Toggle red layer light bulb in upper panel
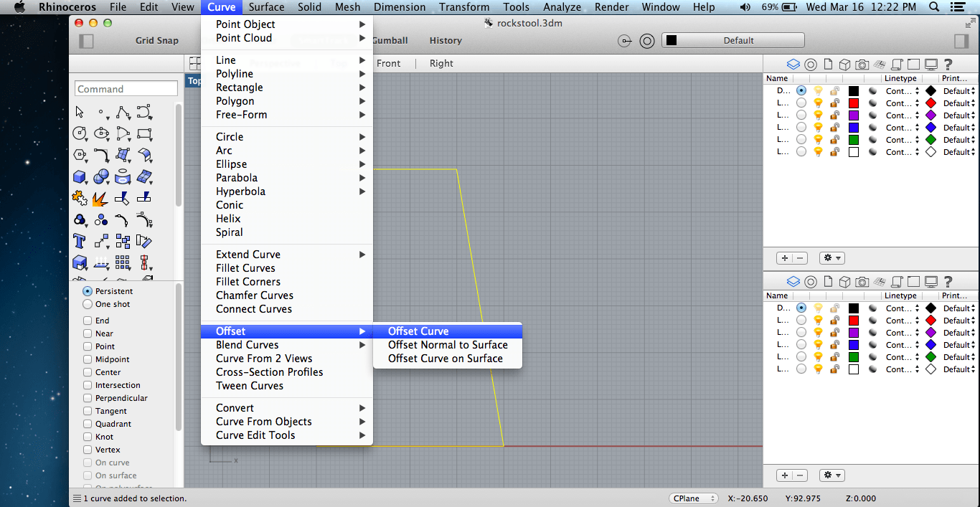980x507 pixels. (818, 103)
